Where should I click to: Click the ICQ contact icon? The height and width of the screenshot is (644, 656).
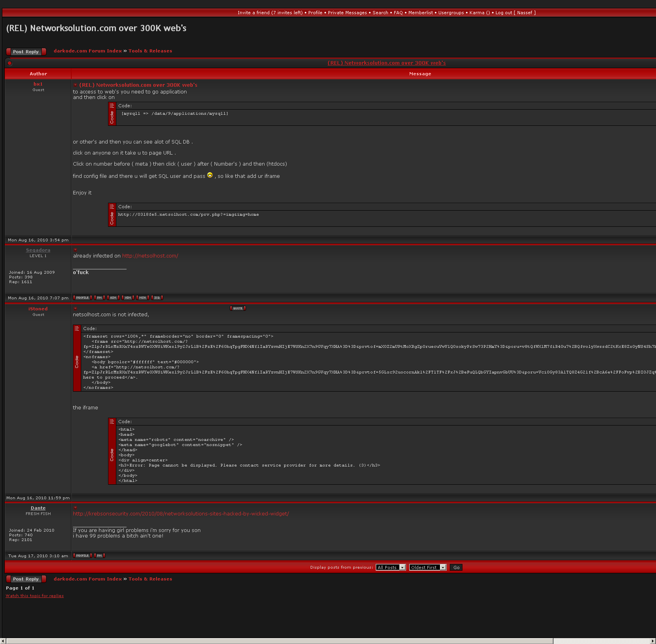pyautogui.click(x=157, y=298)
